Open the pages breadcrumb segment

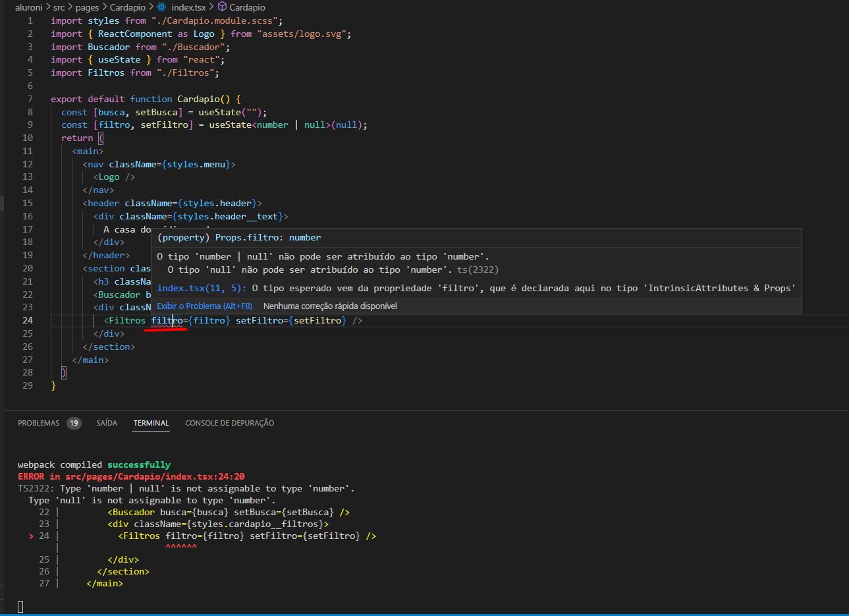point(87,7)
